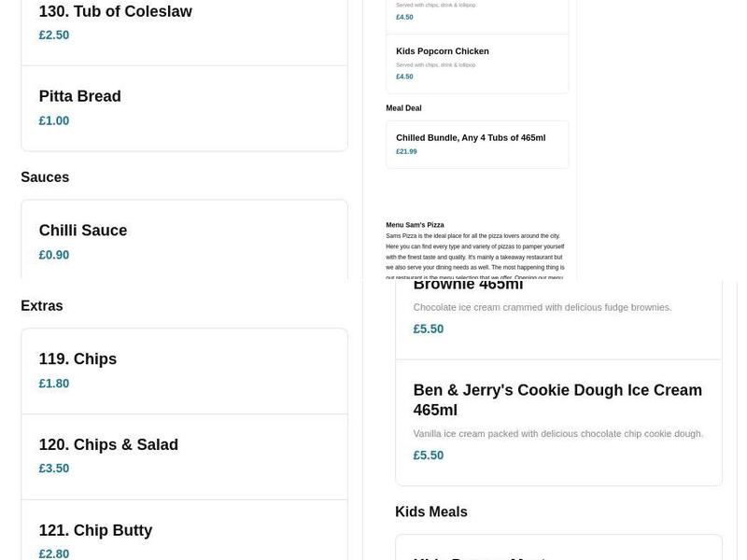The width and height of the screenshot is (747, 560).
Task: Click the vanilla cookie dough description text
Action: click(557, 434)
